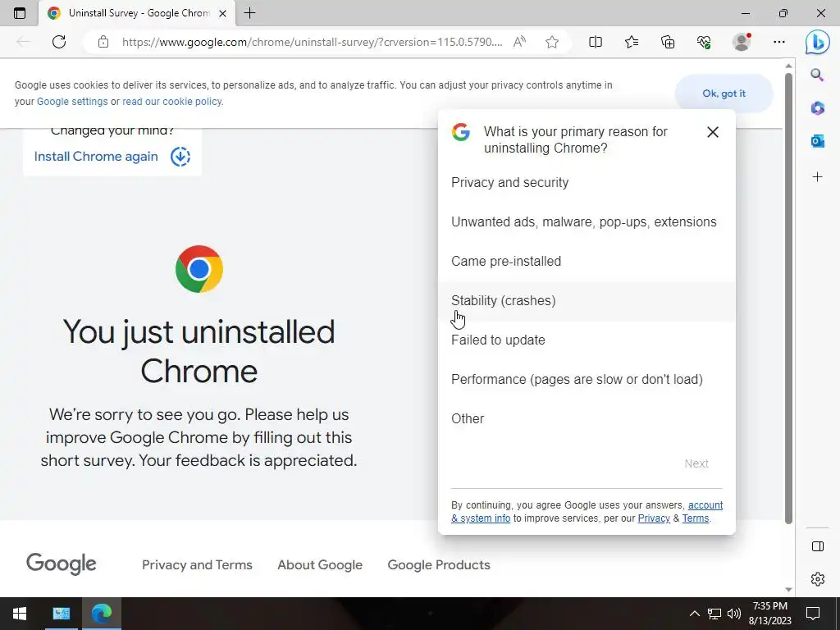840x630 pixels.
Task: Open Collections icon
Action: click(x=668, y=42)
